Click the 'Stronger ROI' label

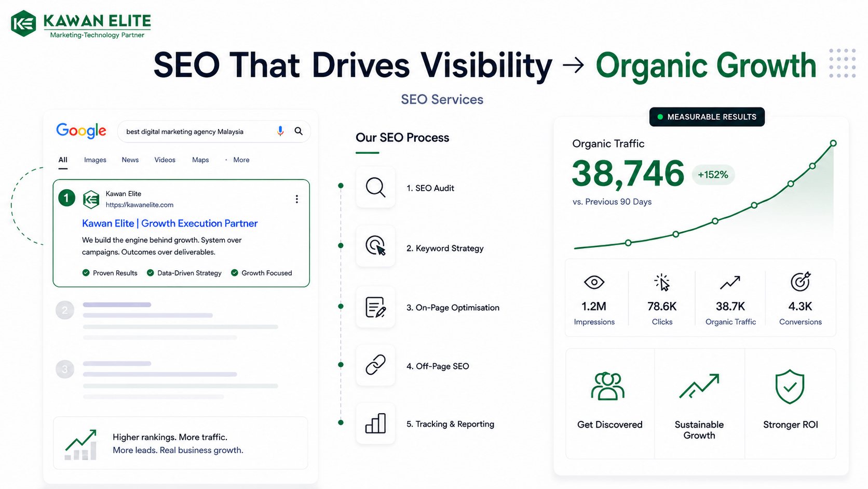click(791, 425)
